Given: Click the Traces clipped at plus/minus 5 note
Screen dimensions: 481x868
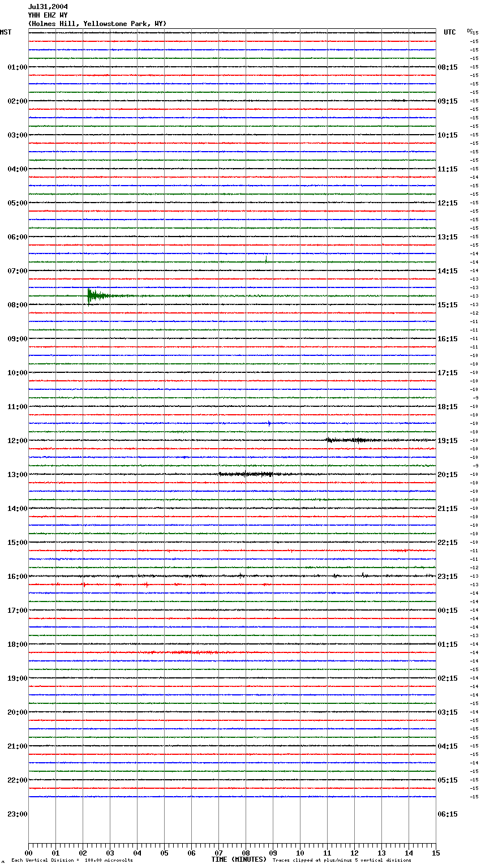Looking at the screenshot, I should coord(342,860).
